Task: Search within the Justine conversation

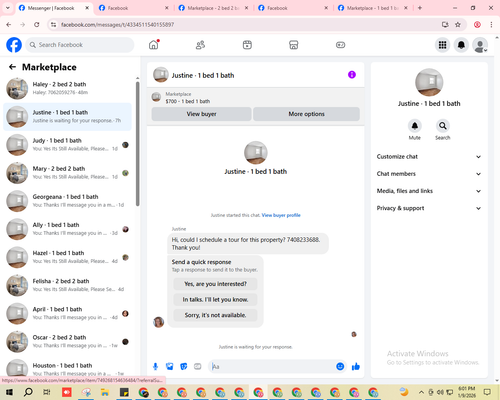Action: (443, 126)
